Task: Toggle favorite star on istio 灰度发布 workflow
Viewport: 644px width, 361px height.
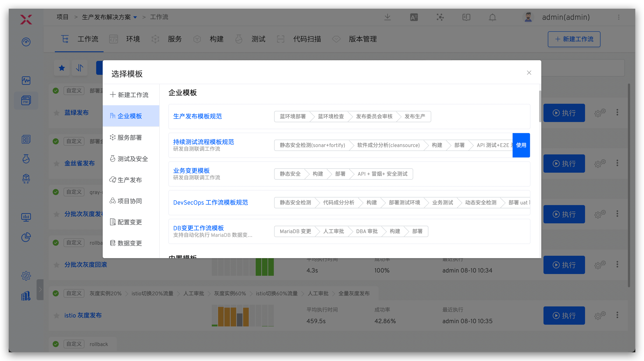Action: coord(56,316)
